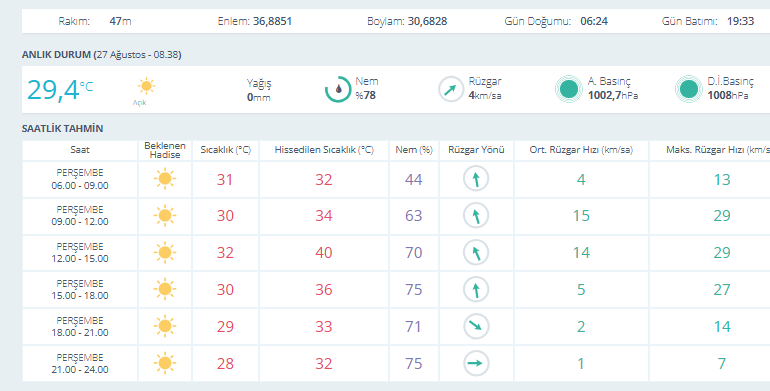Click the current wind direction arrow icon
This screenshot has width=770, height=391.
tap(451, 89)
